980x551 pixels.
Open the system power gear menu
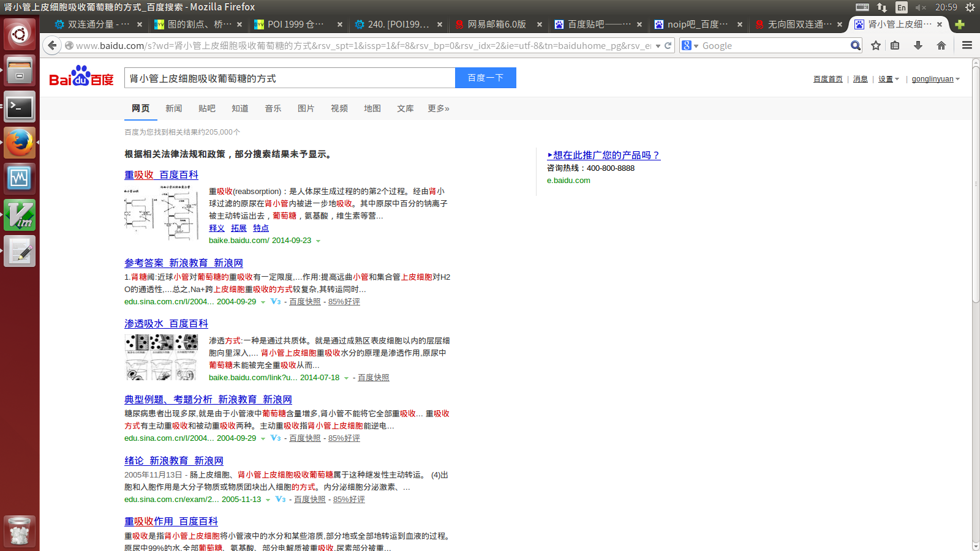click(x=970, y=7)
